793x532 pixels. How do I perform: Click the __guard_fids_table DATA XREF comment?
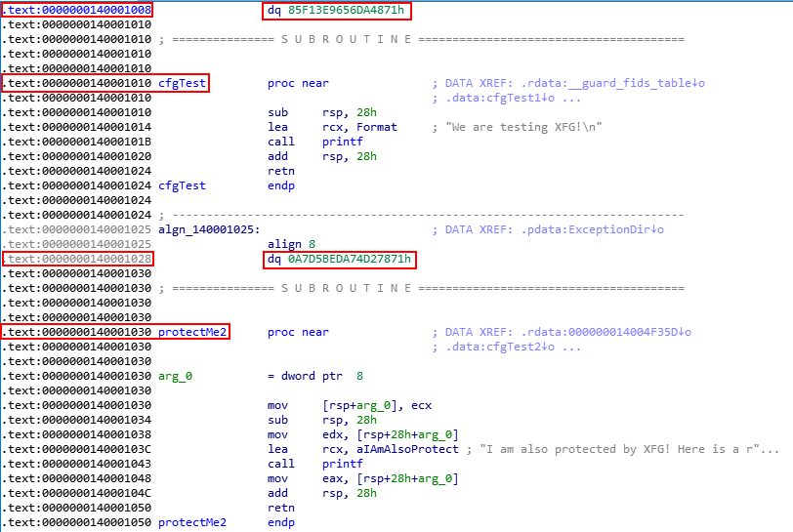tap(568, 83)
